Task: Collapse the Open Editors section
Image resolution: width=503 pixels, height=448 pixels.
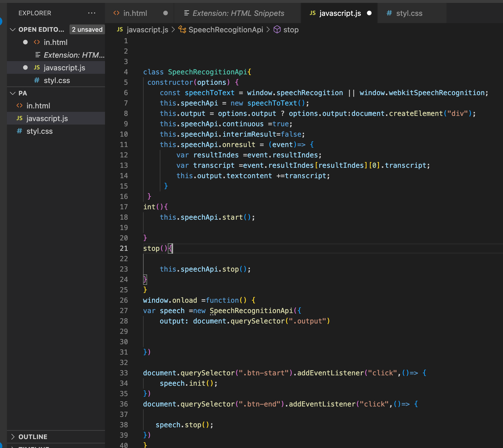Action: coord(13,29)
